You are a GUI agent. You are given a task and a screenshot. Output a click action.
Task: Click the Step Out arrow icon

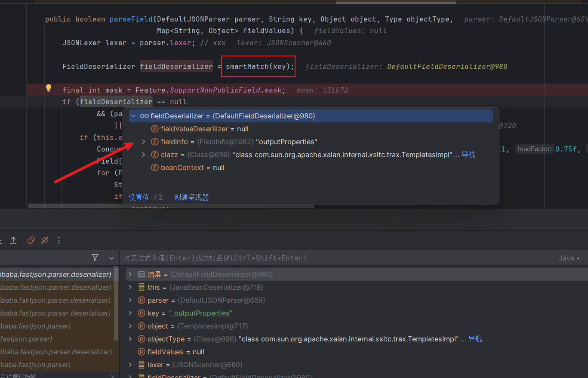[13, 240]
